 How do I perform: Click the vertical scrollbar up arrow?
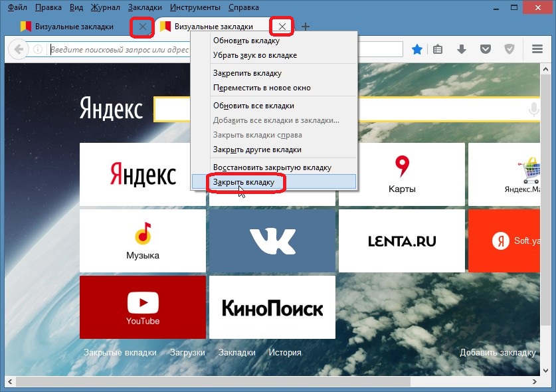pyautogui.click(x=545, y=70)
